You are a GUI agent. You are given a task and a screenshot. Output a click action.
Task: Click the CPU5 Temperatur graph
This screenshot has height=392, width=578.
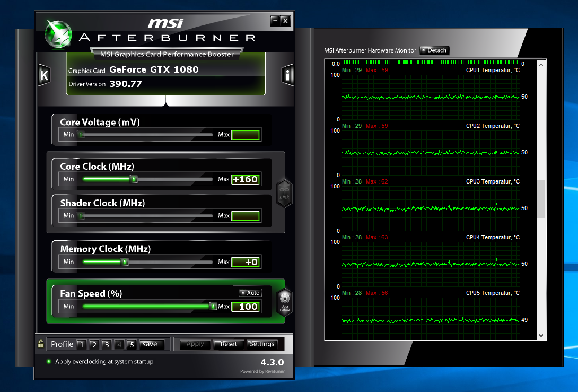point(431,319)
